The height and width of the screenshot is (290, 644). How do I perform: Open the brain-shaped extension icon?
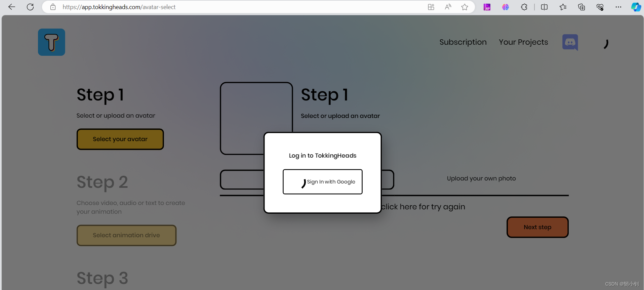506,7
